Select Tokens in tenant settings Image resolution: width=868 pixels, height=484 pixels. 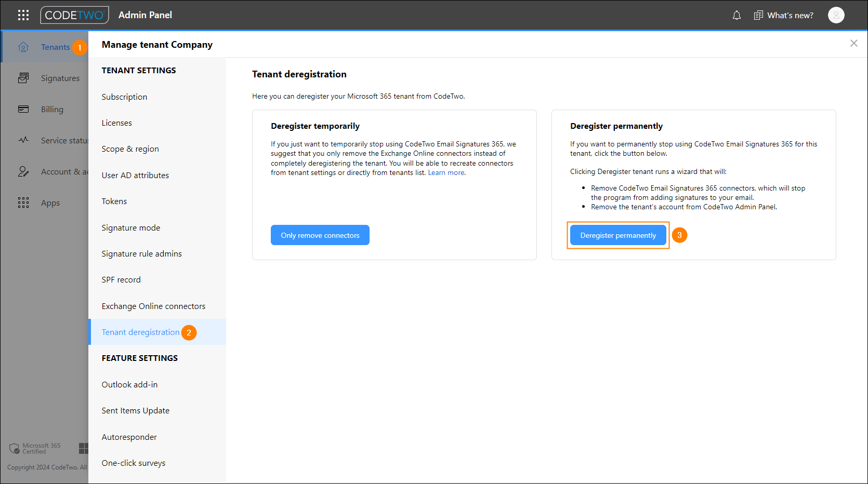[157, 201]
